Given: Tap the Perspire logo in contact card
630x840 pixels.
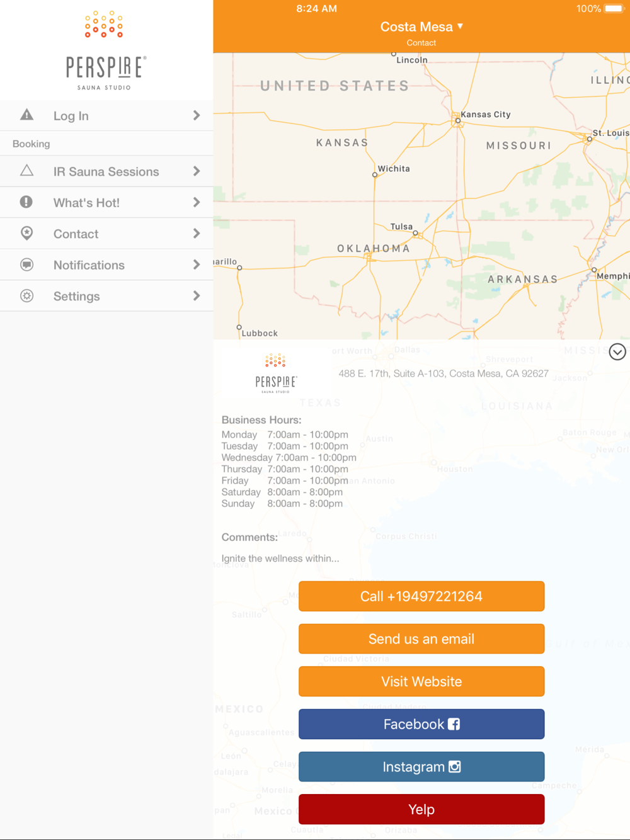Looking at the screenshot, I should click(x=276, y=373).
